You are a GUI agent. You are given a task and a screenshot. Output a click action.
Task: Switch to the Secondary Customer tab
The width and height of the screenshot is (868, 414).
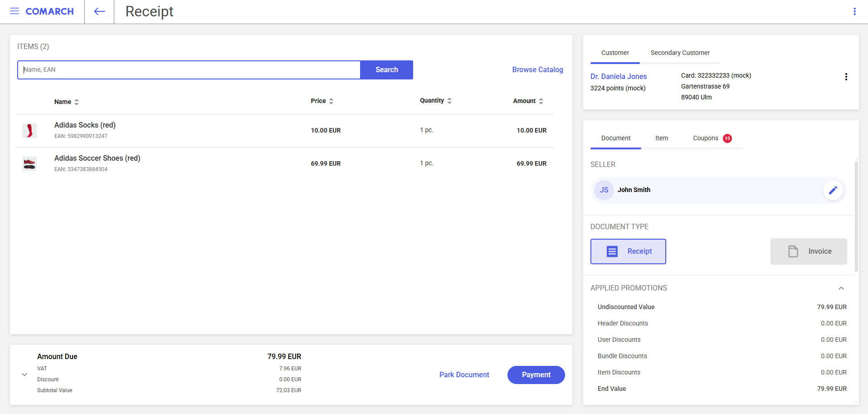click(680, 53)
